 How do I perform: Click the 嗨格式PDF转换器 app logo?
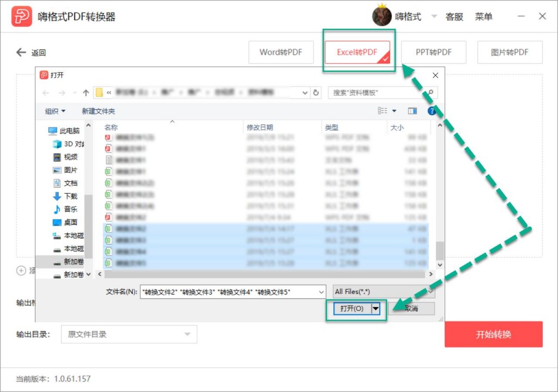tap(22, 16)
